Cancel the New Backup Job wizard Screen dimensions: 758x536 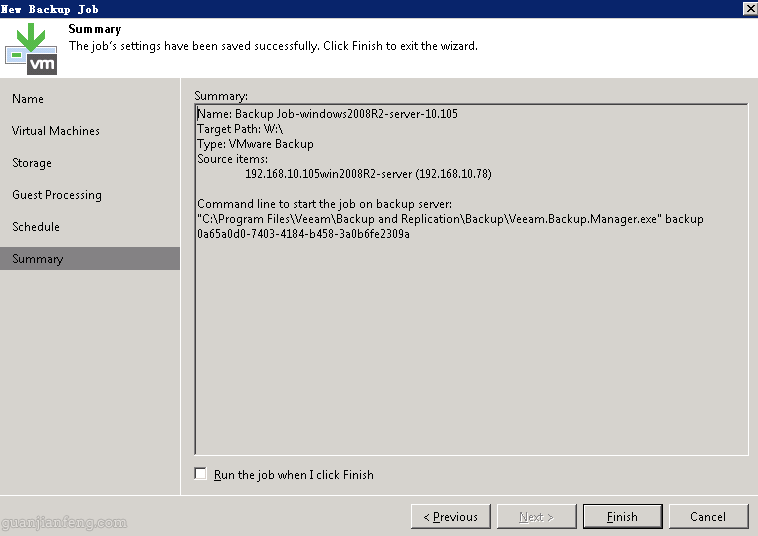tap(709, 517)
